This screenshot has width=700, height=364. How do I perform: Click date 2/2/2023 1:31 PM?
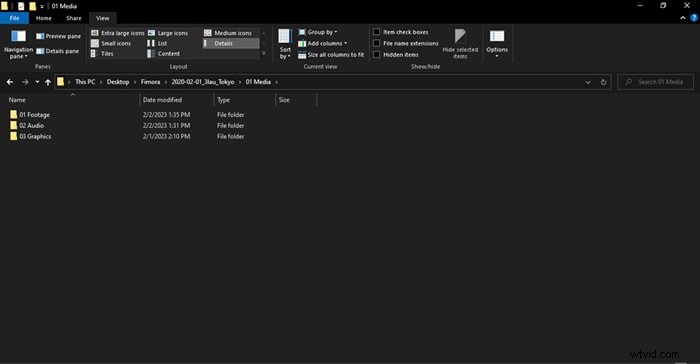(167, 126)
